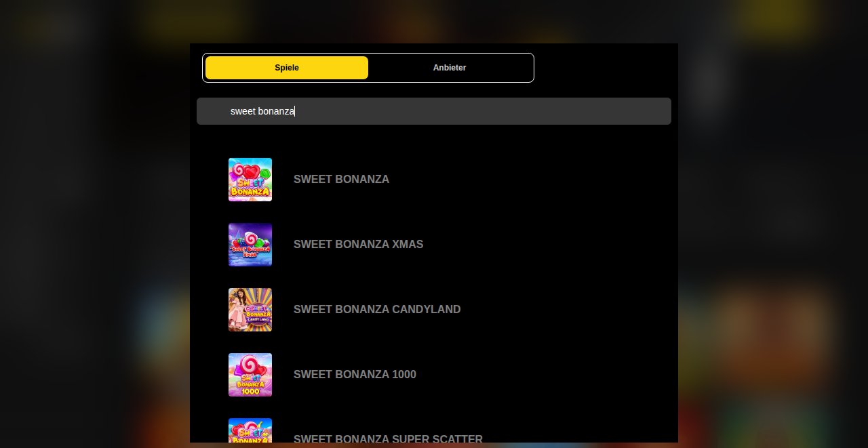Open the Sweet Bonanza Super Scatter thumbnail

[x=250, y=430]
